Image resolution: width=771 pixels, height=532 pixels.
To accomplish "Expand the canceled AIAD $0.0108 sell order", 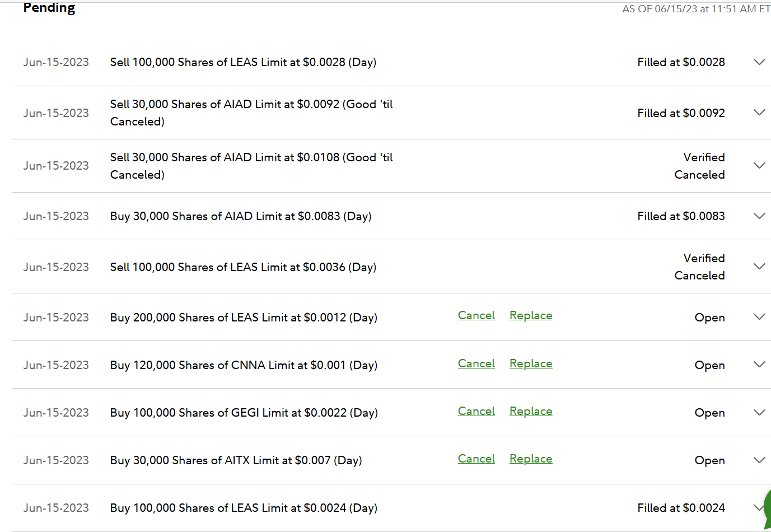I will 759,166.
